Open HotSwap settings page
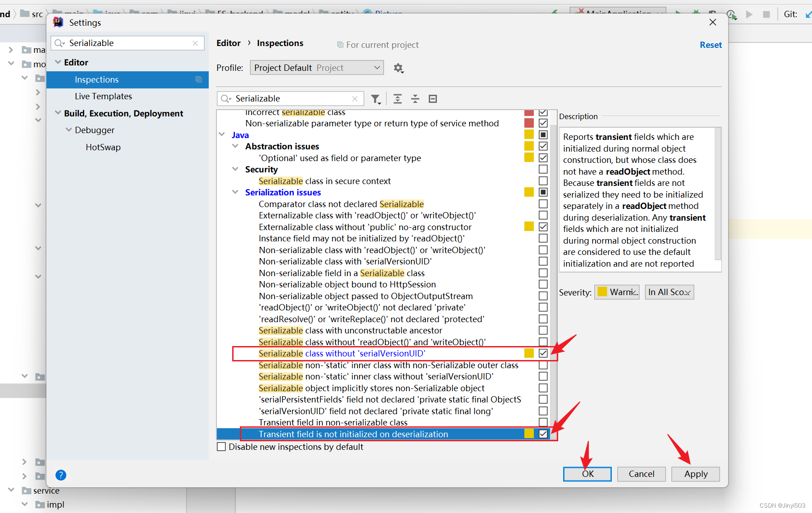The height and width of the screenshot is (513, 812). 103,148
